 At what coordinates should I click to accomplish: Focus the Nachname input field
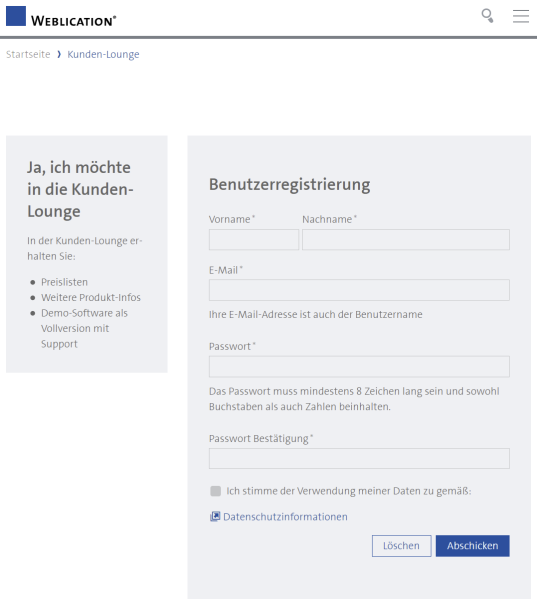pyautogui.click(x=406, y=240)
